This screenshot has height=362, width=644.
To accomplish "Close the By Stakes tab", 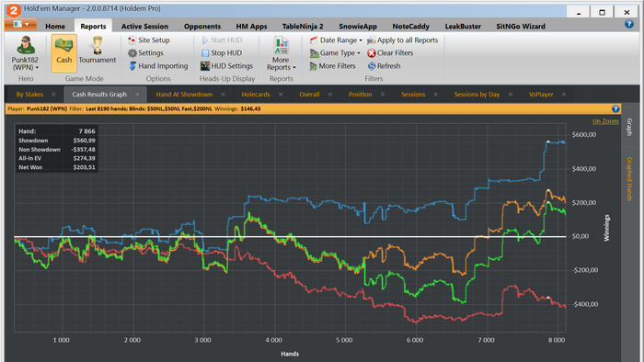I will click(x=53, y=95).
